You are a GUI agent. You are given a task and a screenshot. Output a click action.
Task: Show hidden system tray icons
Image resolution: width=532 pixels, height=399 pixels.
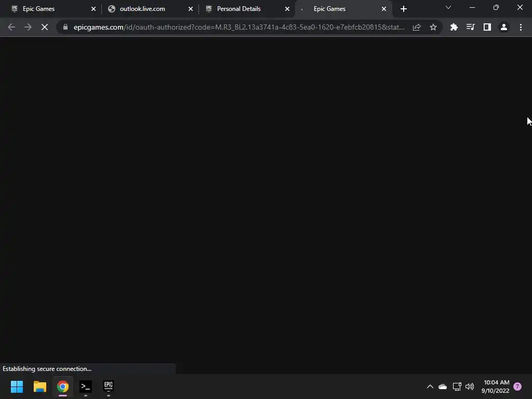[430, 387]
